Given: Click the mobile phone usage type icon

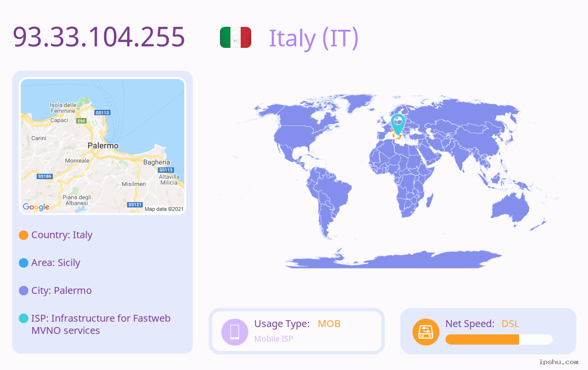Looking at the screenshot, I should point(235,332).
